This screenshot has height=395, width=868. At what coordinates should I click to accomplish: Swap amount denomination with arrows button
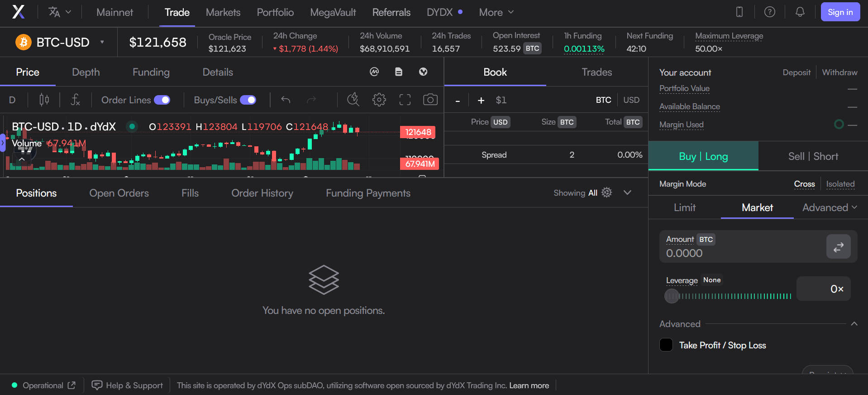click(838, 246)
